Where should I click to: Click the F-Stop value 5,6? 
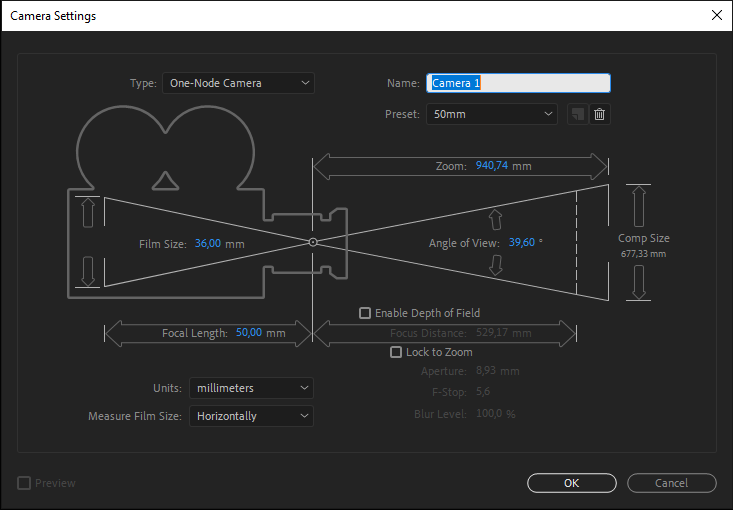483,391
